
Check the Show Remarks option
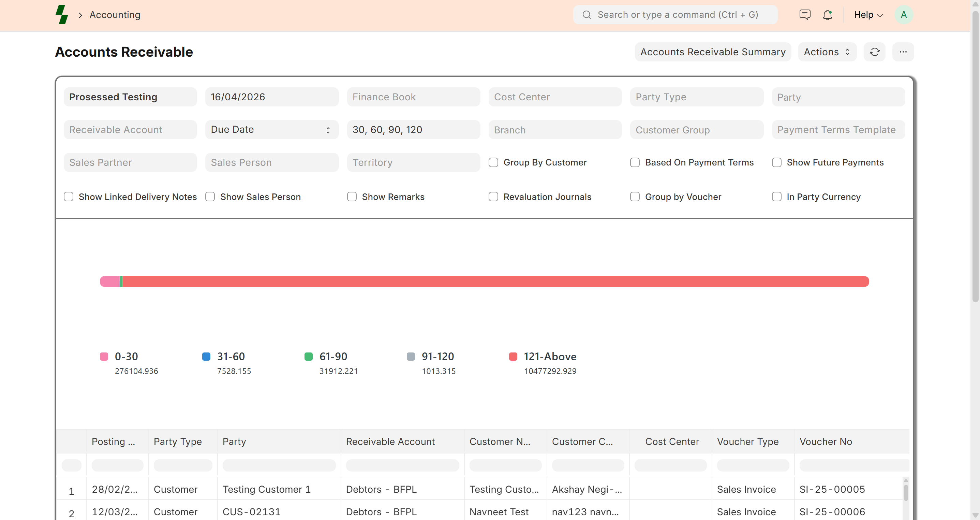352,197
